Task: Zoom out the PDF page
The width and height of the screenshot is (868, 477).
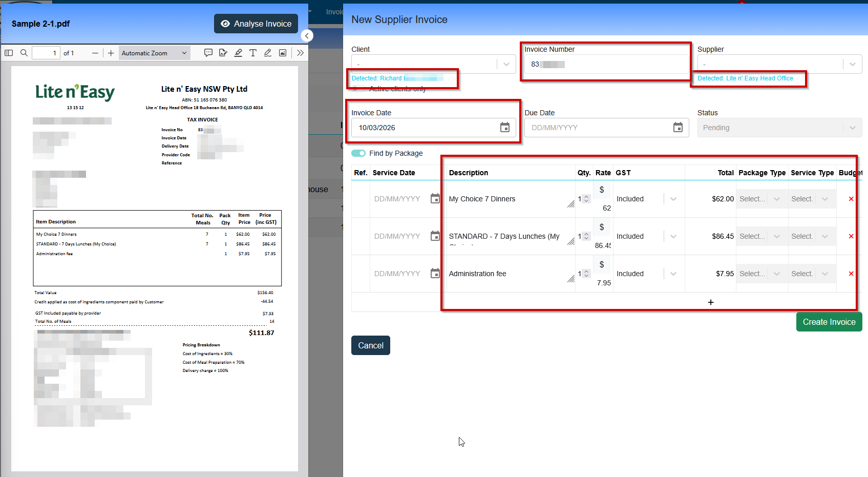Action: point(95,53)
